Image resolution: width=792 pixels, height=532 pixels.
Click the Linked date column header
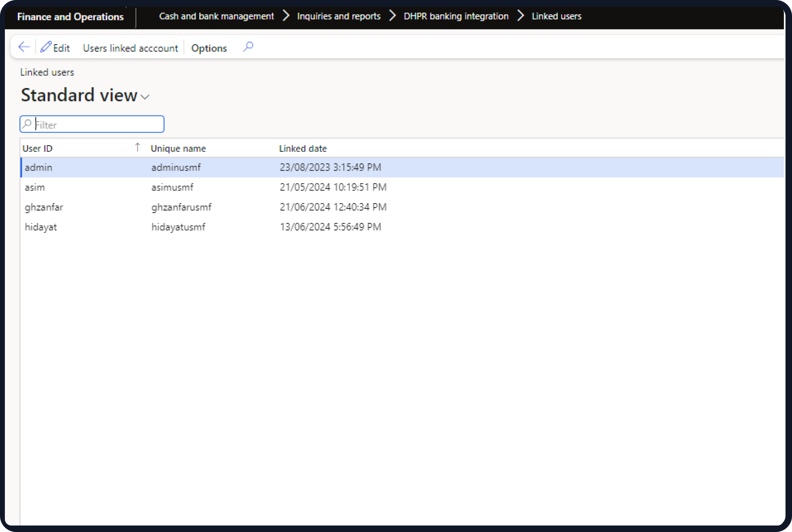[x=303, y=148]
